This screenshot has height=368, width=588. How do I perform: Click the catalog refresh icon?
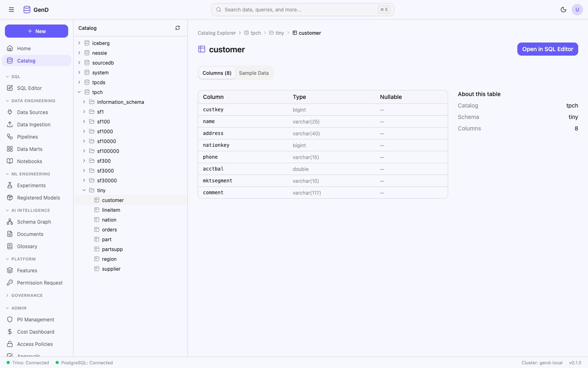click(178, 28)
